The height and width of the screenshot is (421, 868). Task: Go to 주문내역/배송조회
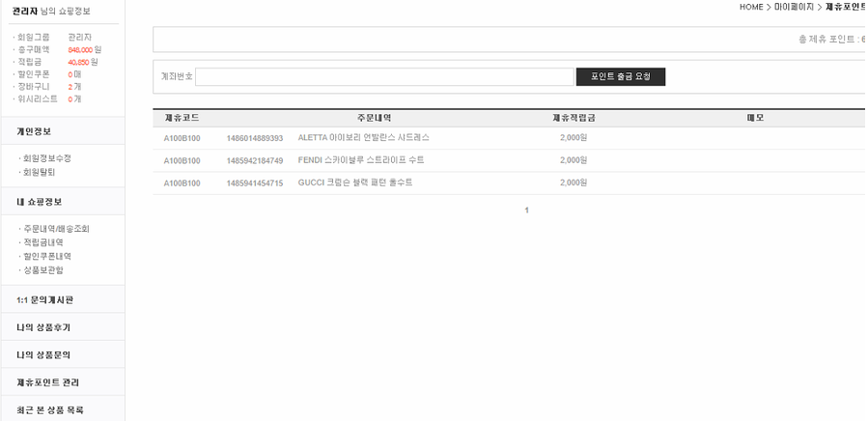click(x=56, y=229)
